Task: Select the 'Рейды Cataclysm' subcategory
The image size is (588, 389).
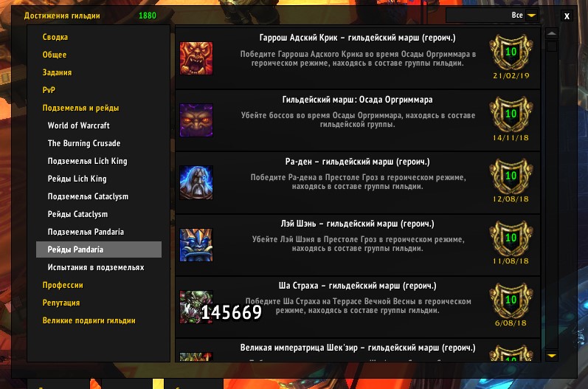Action: pos(77,214)
